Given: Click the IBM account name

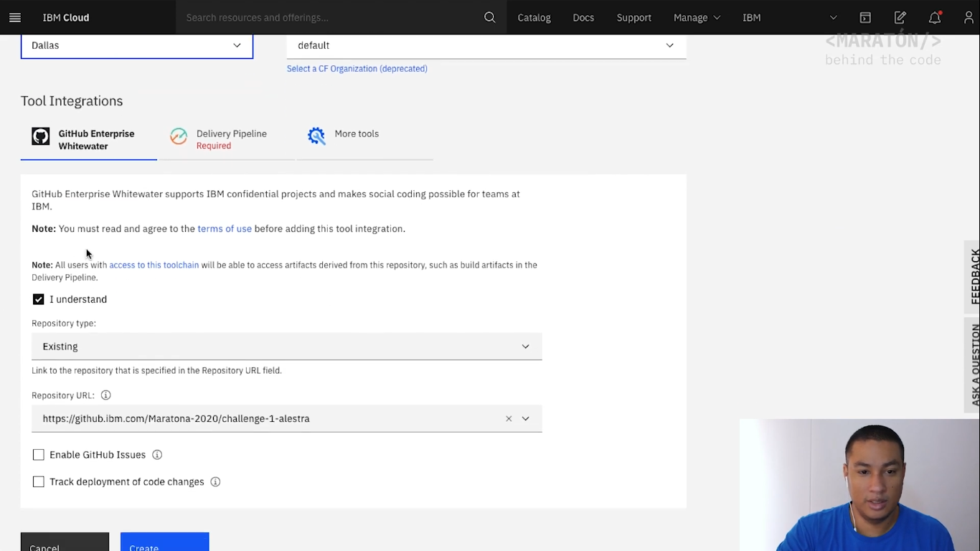Looking at the screenshot, I should tap(752, 17).
